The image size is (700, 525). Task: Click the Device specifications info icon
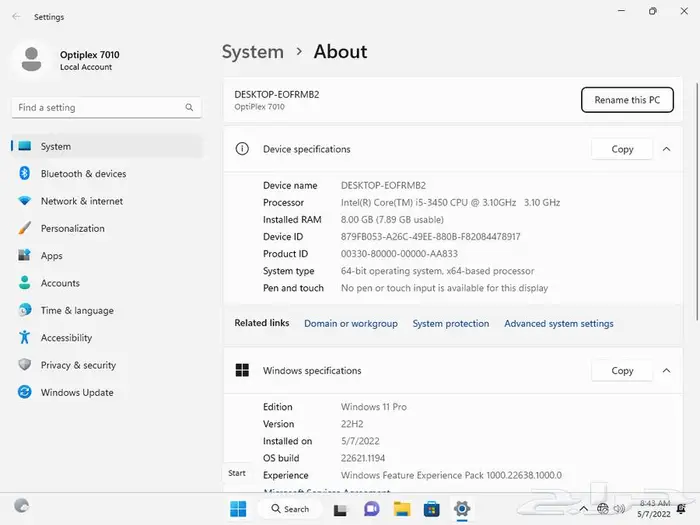[242, 149]
